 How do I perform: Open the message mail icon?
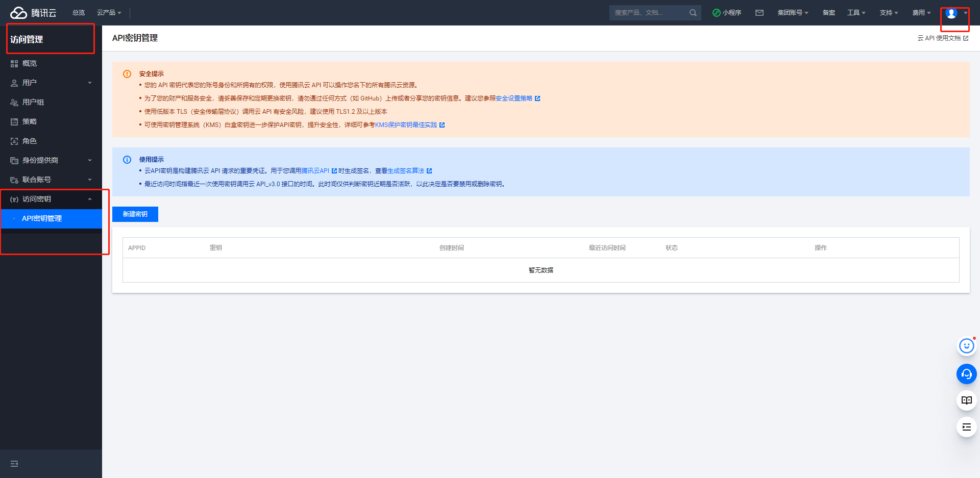(759, 13)
